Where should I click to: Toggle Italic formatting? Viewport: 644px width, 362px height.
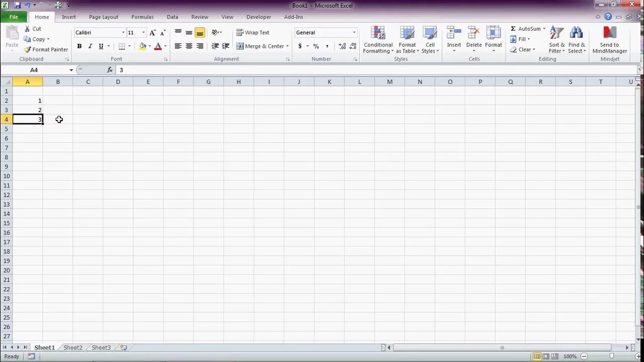(x=90, y=46)
